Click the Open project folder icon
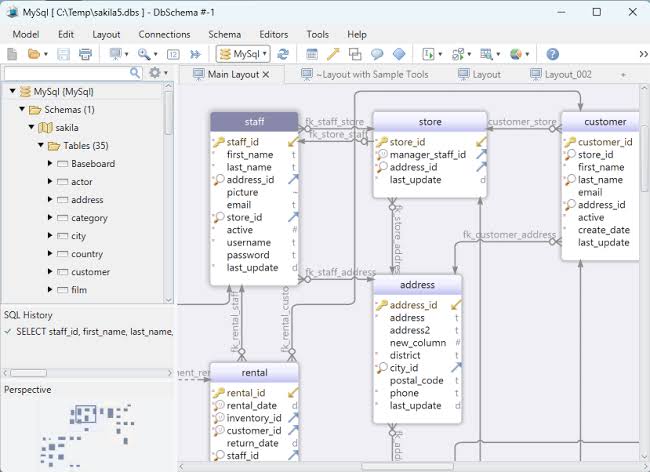650x472 pixels. (34, 54)
